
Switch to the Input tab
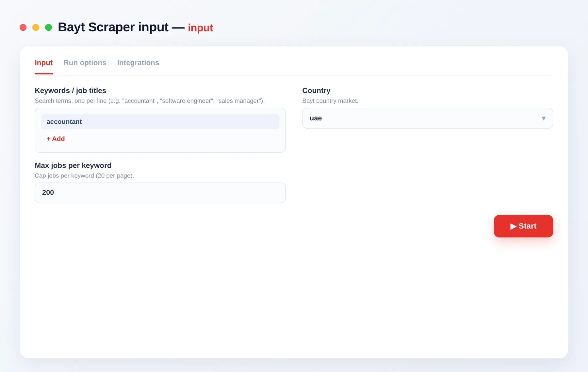pos(44,63)
